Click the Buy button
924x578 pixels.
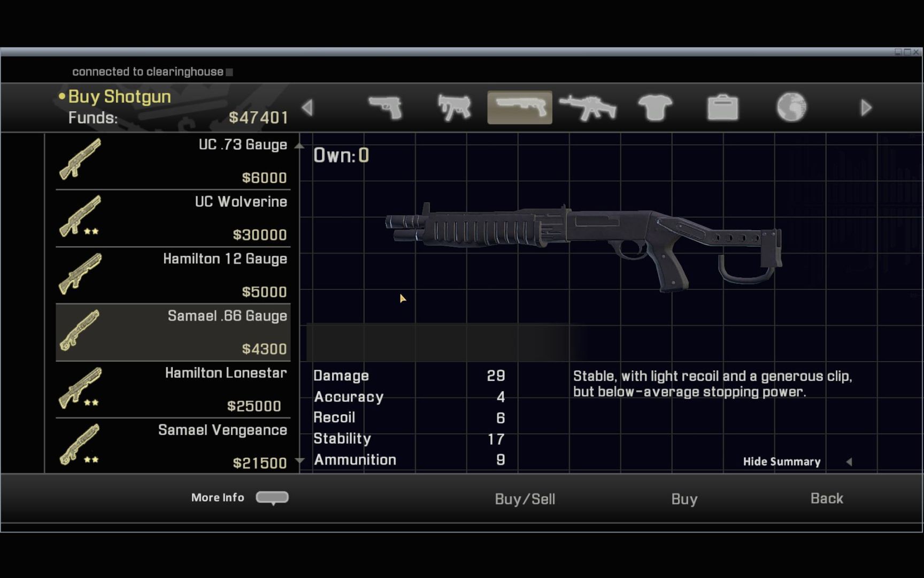pos(684,499)
